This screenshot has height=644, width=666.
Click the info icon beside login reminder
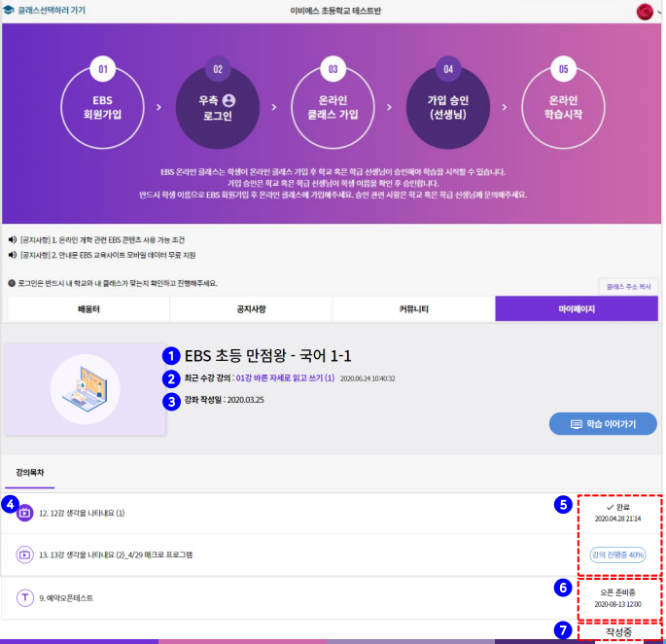(x=12, y=283)
